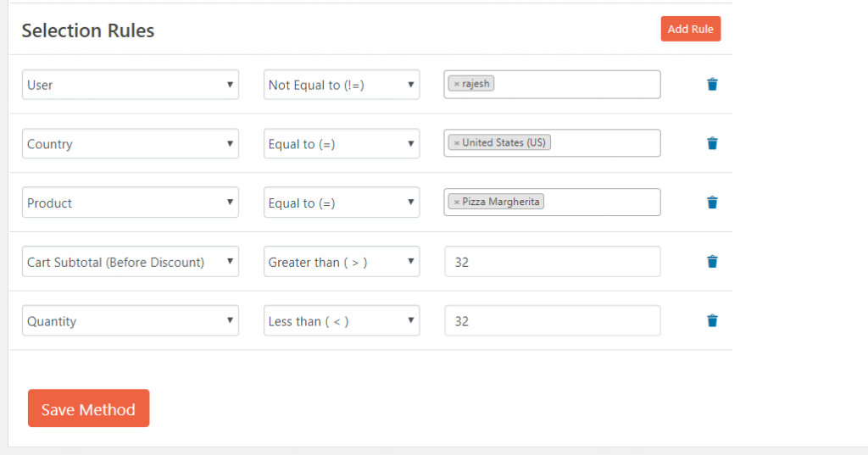Click the Add Rule button
868x455 pixels.
pos(690,29)
